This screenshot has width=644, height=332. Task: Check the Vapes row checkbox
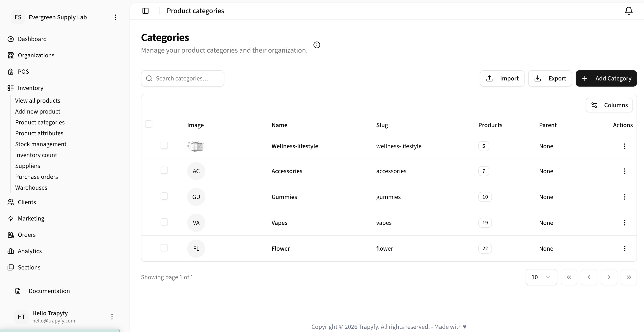164,222
